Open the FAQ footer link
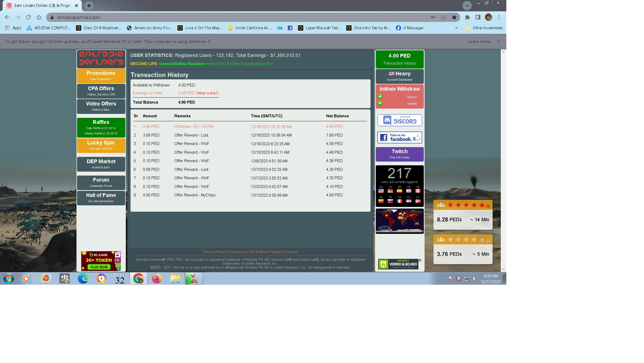 (252, 252)
